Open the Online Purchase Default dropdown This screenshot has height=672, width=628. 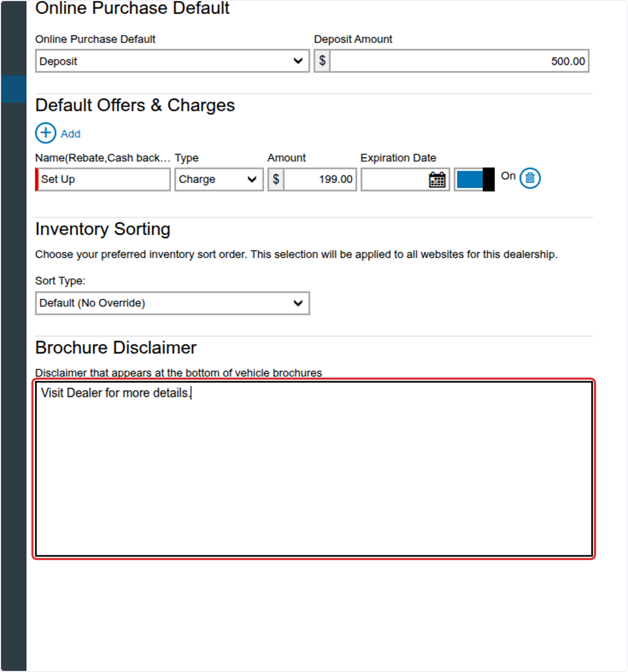point(172,61)
